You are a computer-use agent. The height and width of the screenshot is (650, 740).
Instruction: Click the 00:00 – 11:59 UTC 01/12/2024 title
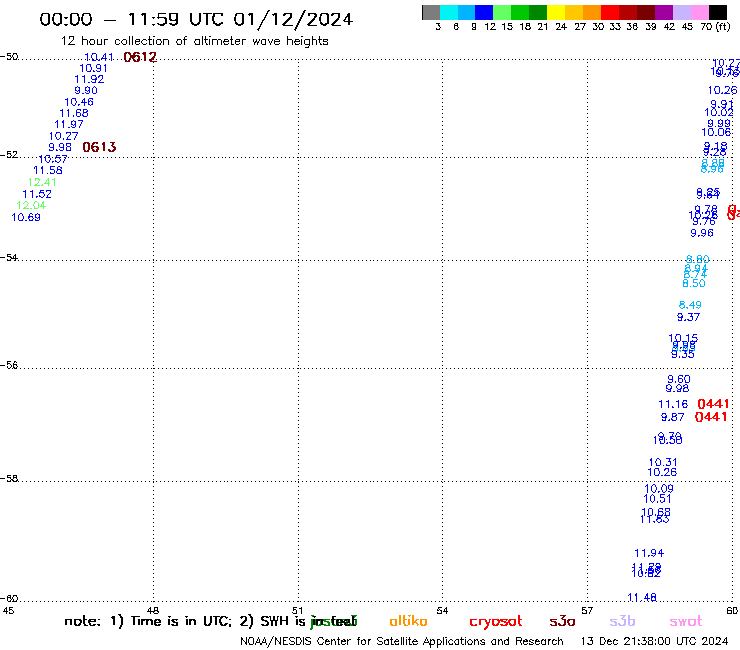[196, 19]
